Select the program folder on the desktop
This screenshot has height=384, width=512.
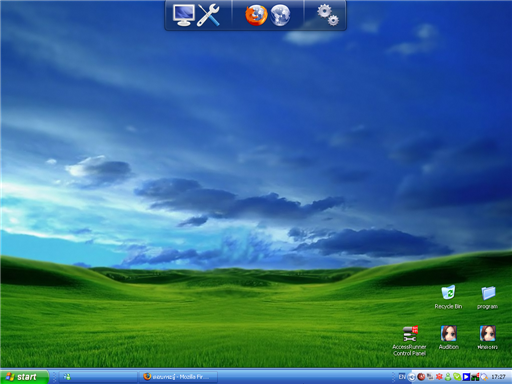(488, 297)
